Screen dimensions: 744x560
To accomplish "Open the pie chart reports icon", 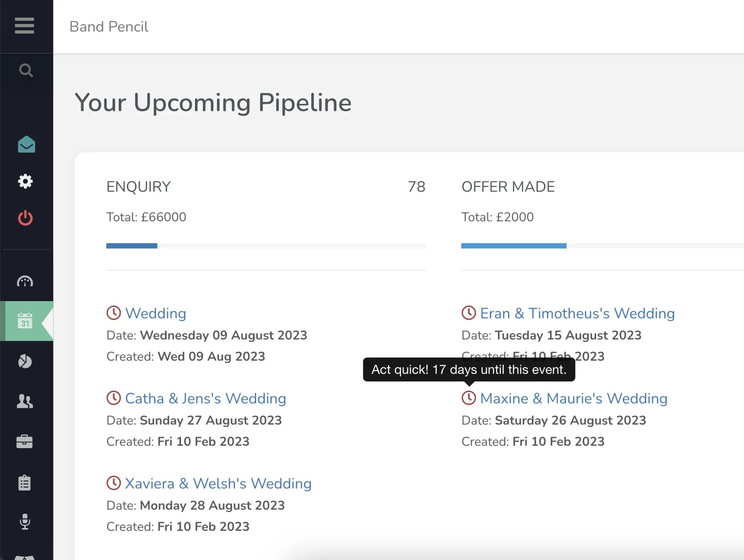I will 25,361.
